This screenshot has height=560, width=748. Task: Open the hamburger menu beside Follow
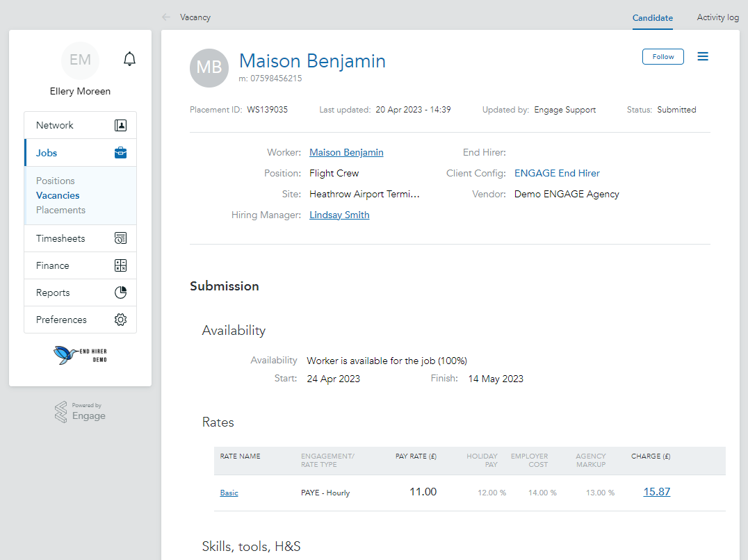coord(703,56)
